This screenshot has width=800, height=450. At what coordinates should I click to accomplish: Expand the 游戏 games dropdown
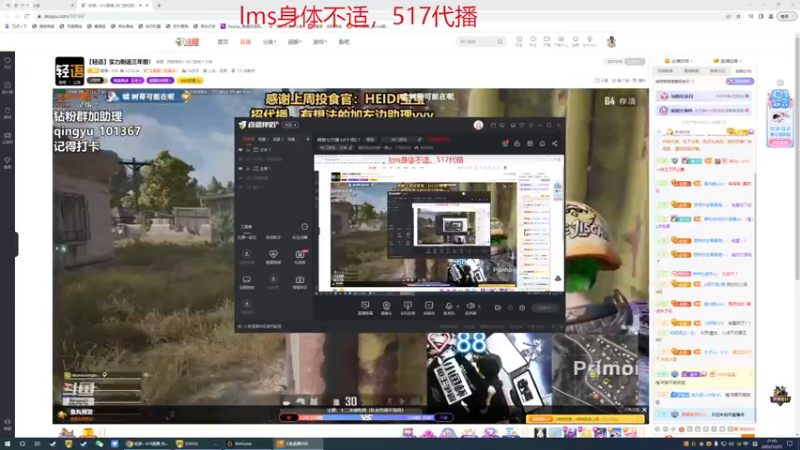pos(319,42)
